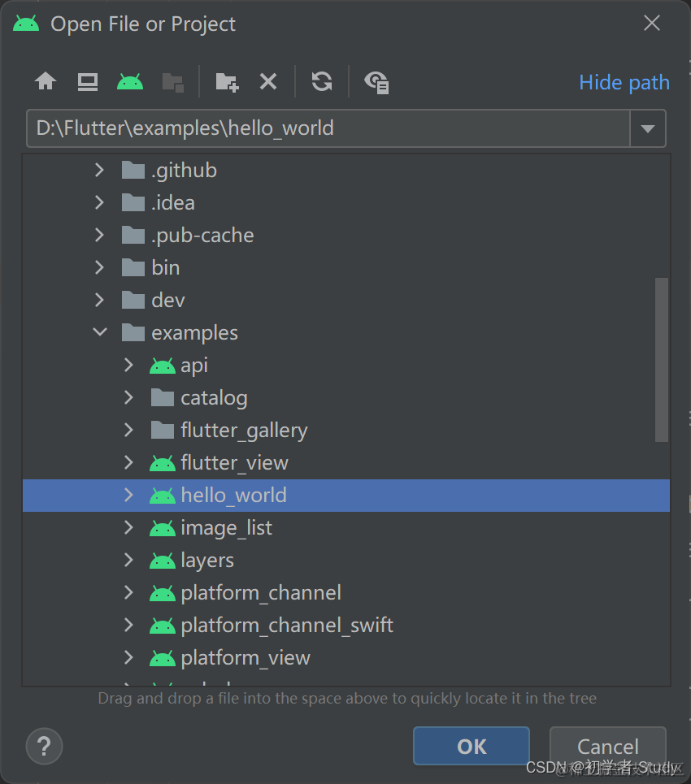Confirm selection with the OK button

(x=472, y=746)
